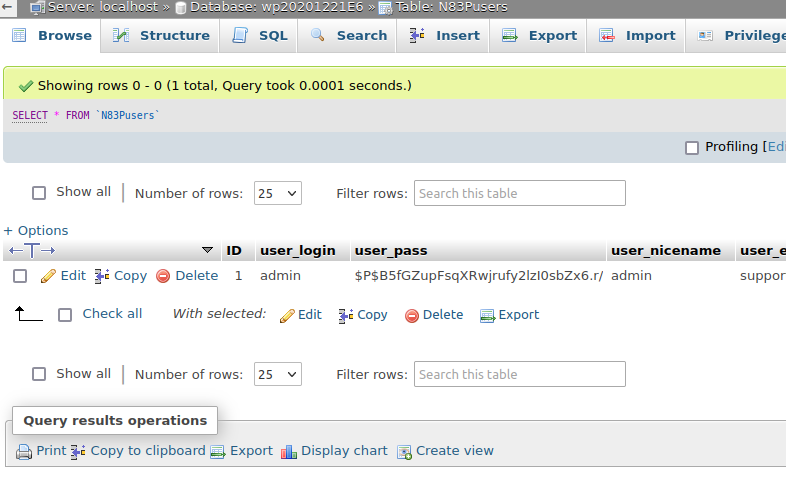Click the Print icon in query results operations
This screenshot has width=786, height=478.
tap(24, 451)
